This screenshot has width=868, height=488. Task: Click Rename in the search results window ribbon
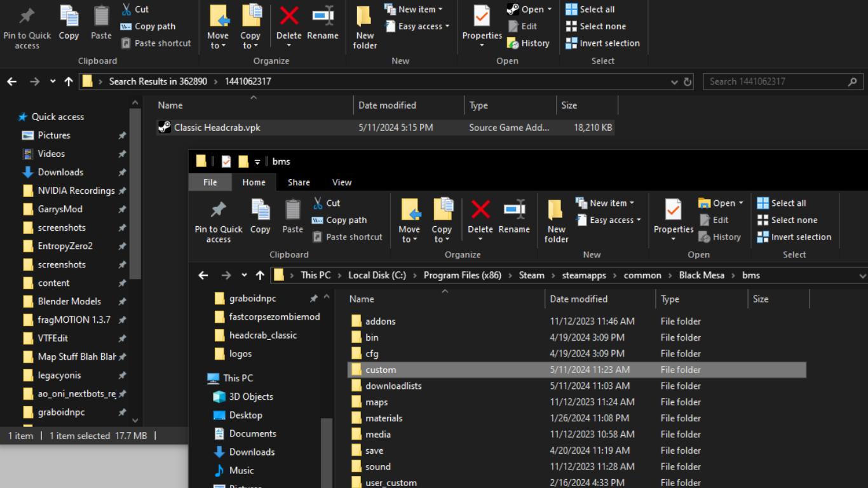pyautogui.click(x=323, y=24)
